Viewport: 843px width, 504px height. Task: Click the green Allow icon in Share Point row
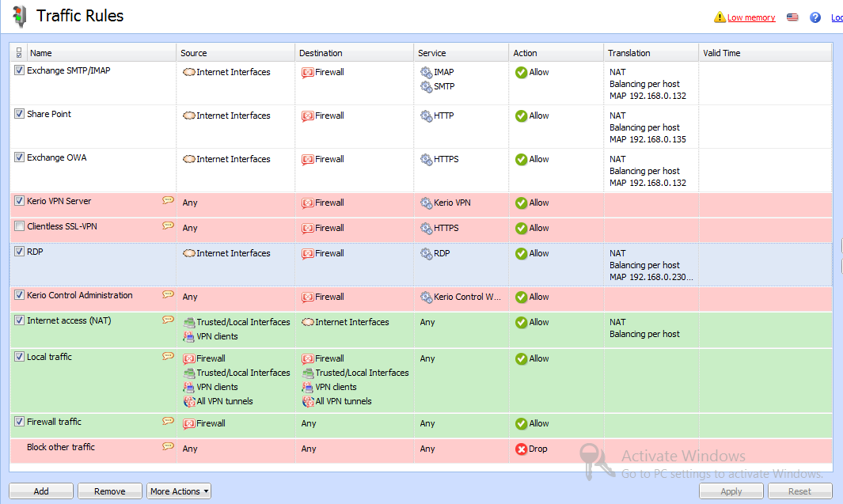point(521,116)
